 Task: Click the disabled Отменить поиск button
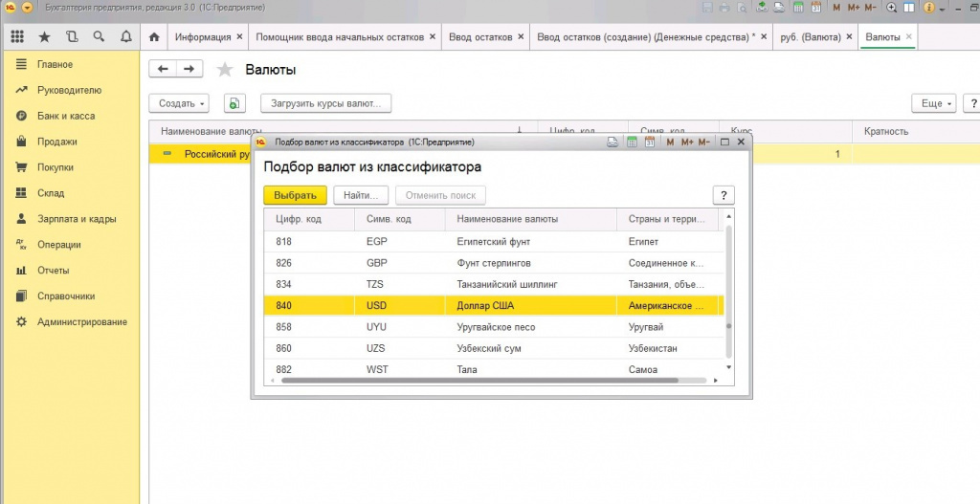[x=440, y=195]
